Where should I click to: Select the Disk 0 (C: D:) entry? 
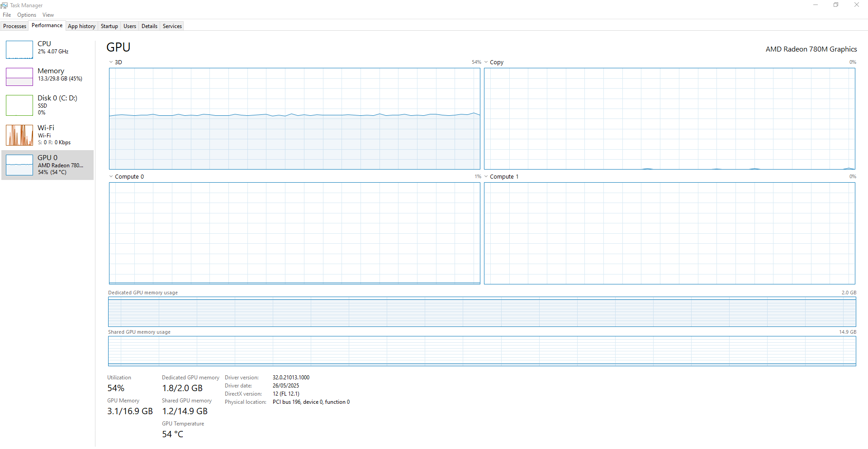(57, 98)
